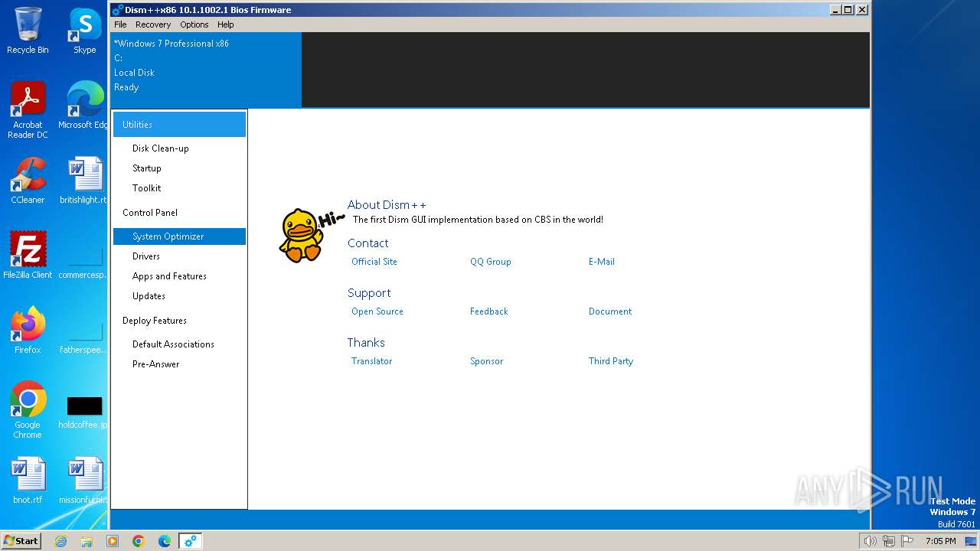Click the Dism++ duck mascot image

(x=301, y=236)
